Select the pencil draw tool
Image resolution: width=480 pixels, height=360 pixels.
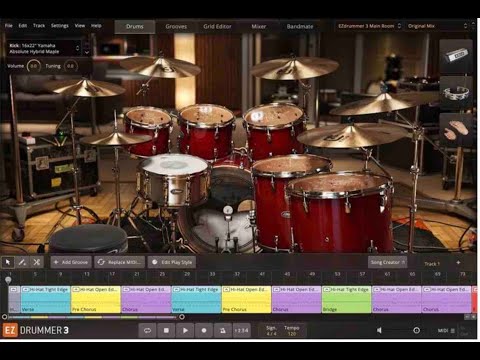[x=22, y=262]
